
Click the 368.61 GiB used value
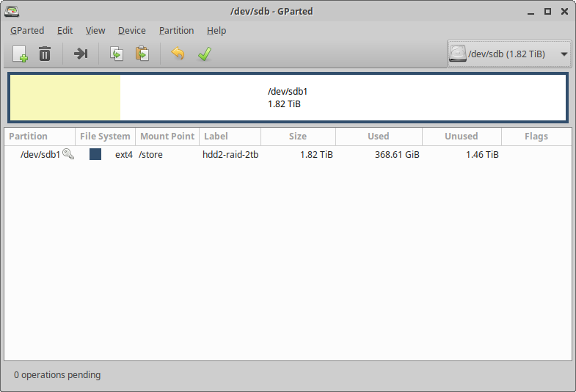point(397,155)
